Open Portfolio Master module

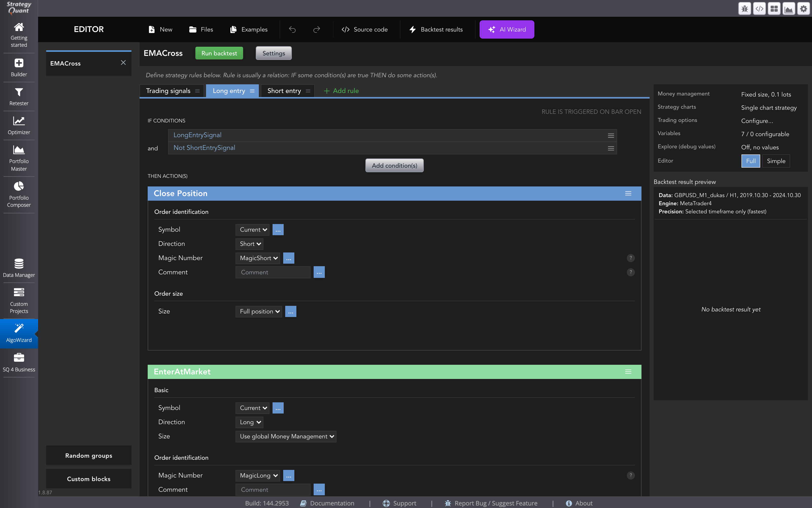(x=19, y=158)
